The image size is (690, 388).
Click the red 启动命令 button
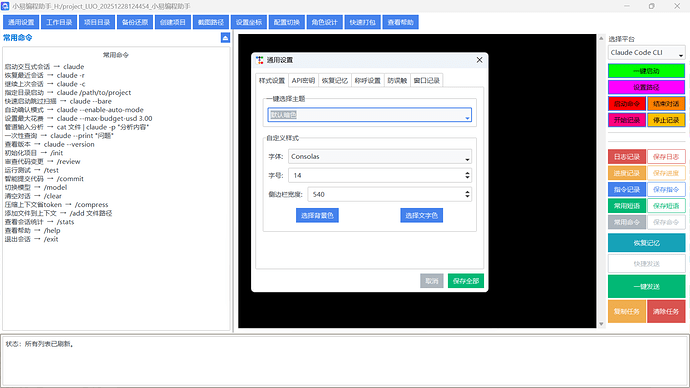coord(627,104)
